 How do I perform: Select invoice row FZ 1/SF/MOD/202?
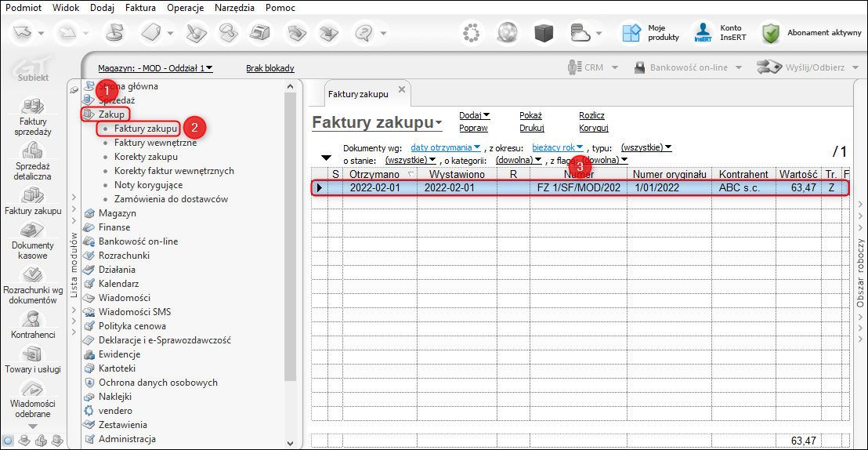580,187
